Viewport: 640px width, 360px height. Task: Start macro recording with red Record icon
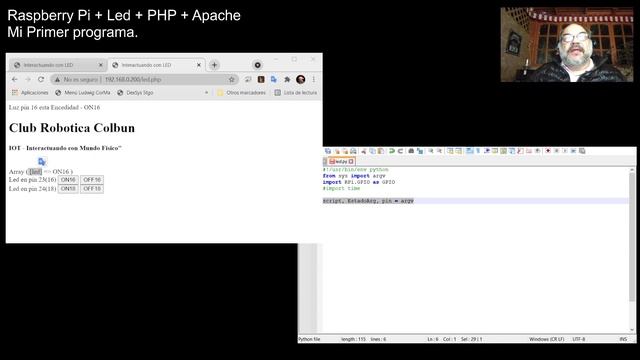[x=547, y=151]
